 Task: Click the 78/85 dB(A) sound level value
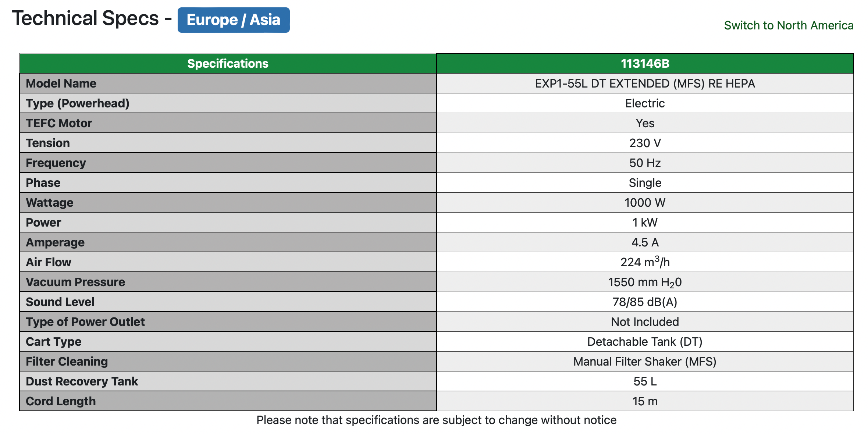pyautogui.click(x=645, y=302)
